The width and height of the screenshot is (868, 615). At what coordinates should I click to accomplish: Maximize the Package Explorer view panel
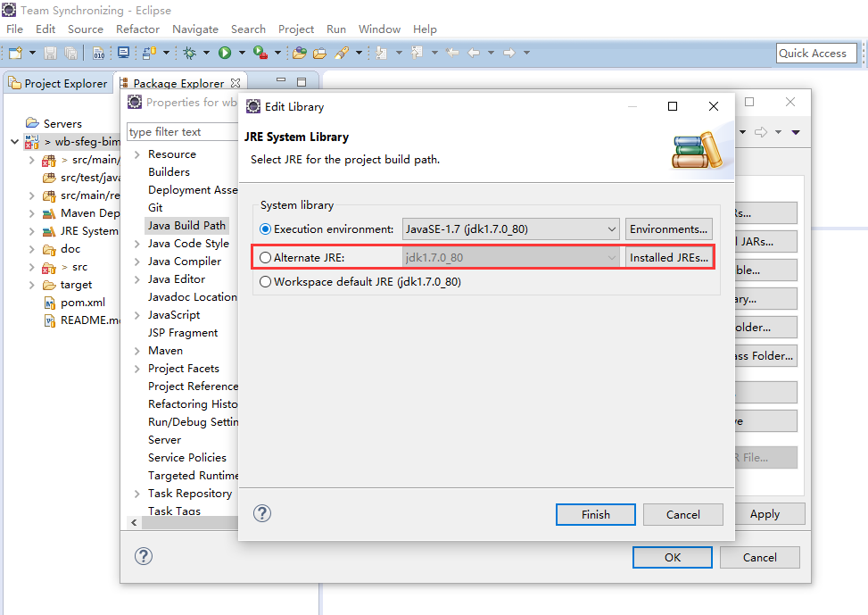click(302, 82)
